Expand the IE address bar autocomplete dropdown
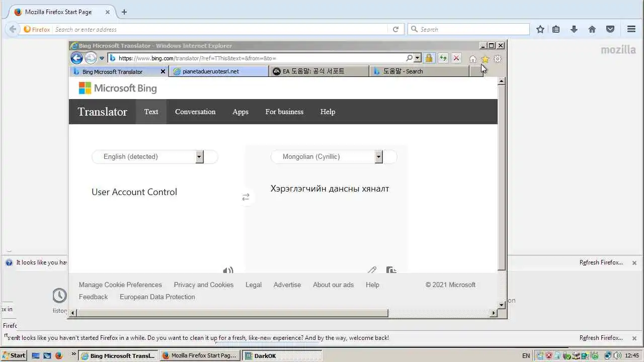644x362 pixels. tap(417, 58)
